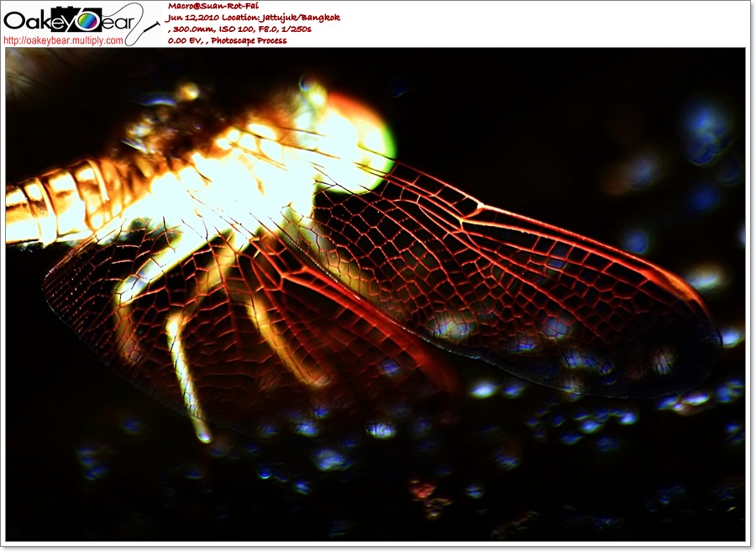
Task: Select the Jun 12,2010 location line
Action: pos(254,17)
